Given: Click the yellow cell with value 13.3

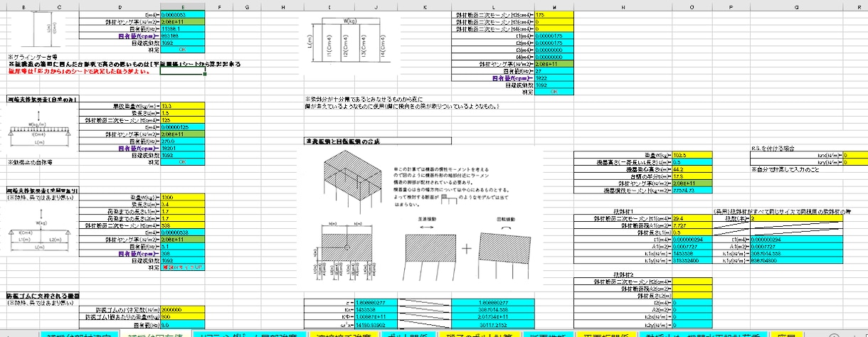Looking at the screenshot, I should tap(183, 105).
